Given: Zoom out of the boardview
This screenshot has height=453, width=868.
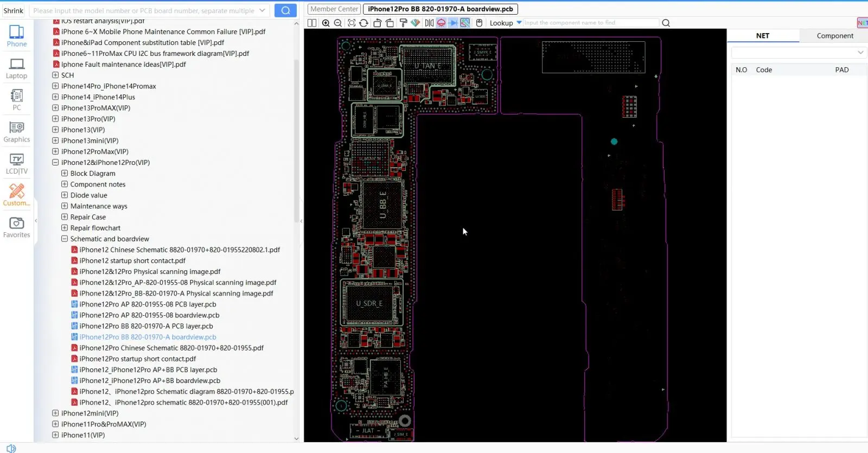Looking at the screenshot, I should [x=338, y=23].
